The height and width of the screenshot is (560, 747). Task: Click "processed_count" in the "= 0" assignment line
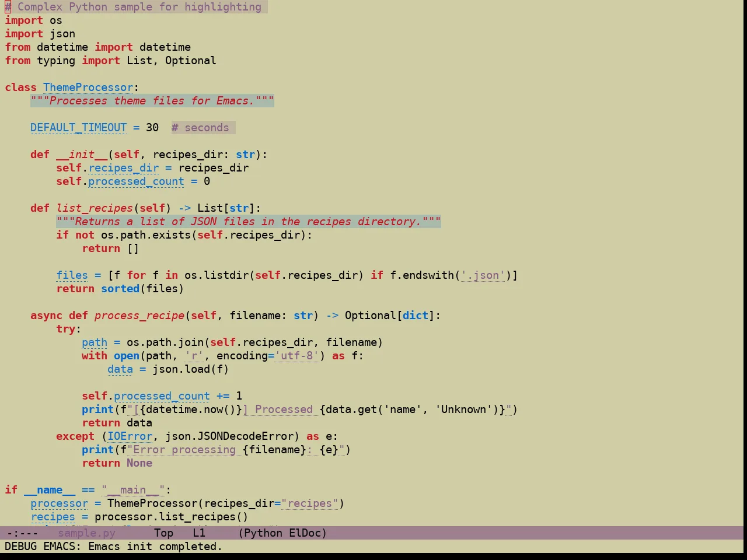pos(137,181)
